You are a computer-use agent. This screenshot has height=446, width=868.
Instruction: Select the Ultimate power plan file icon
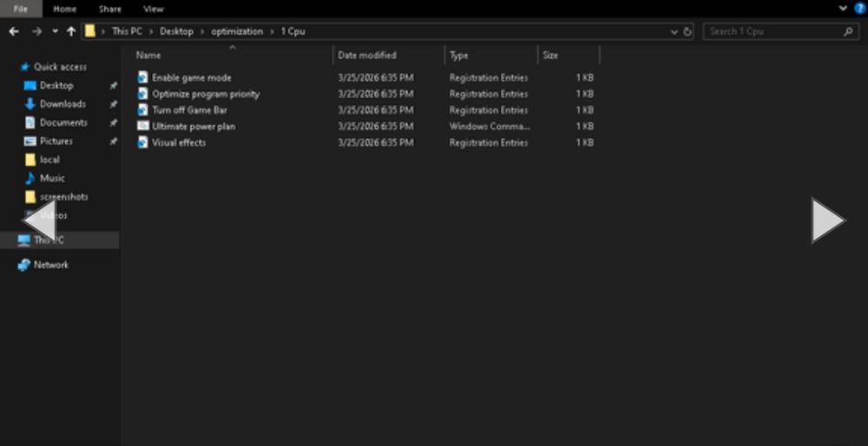pyautogui.click(x=143, y=126)
